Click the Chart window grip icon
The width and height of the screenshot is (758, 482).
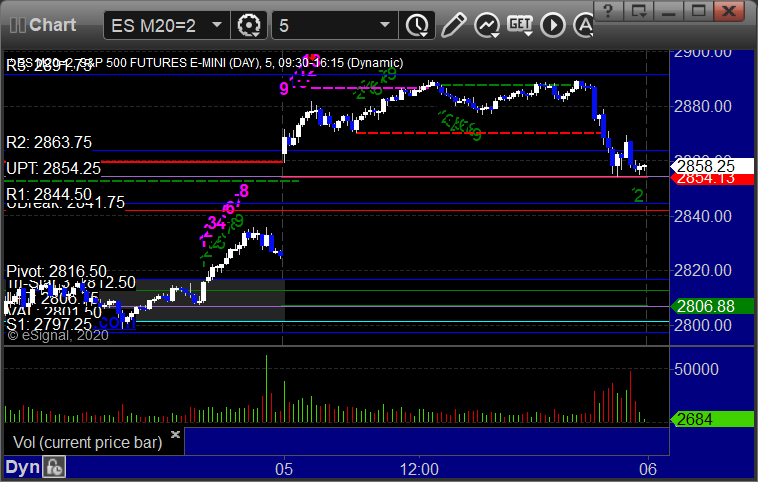point(18,25)
